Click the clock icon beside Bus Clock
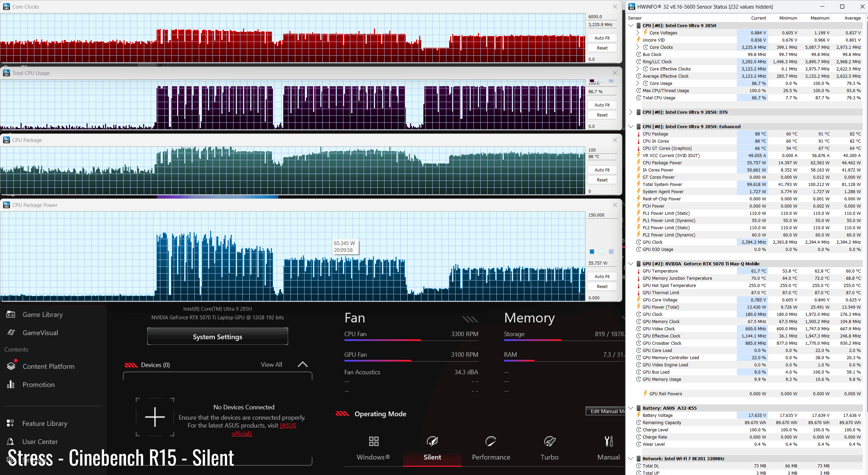868x475 pixels. click(x=638, y=54)
